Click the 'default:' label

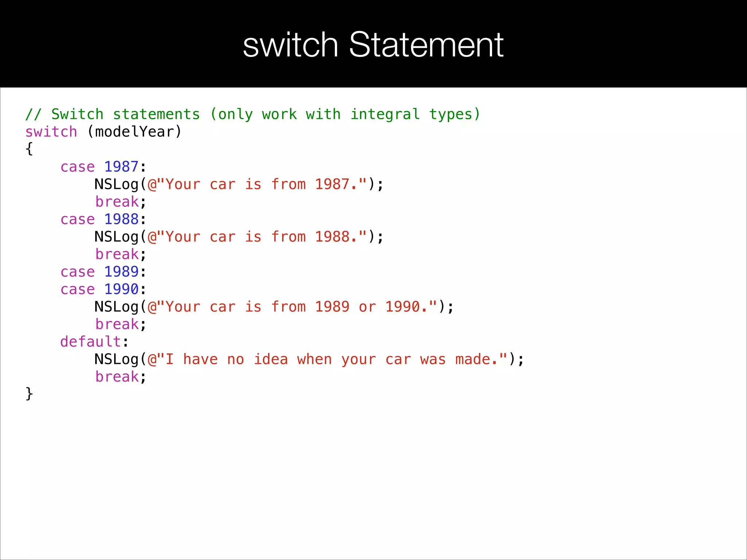tap(94, 342)
